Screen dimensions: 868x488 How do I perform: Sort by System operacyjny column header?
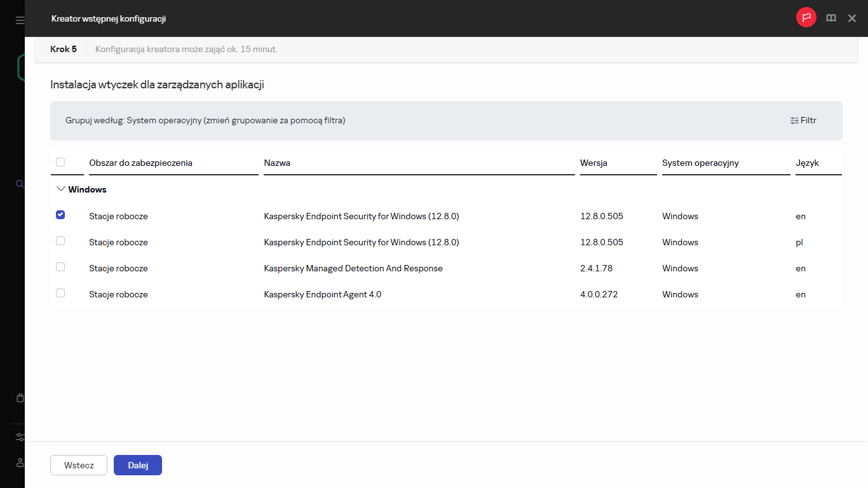pos(700,163)
